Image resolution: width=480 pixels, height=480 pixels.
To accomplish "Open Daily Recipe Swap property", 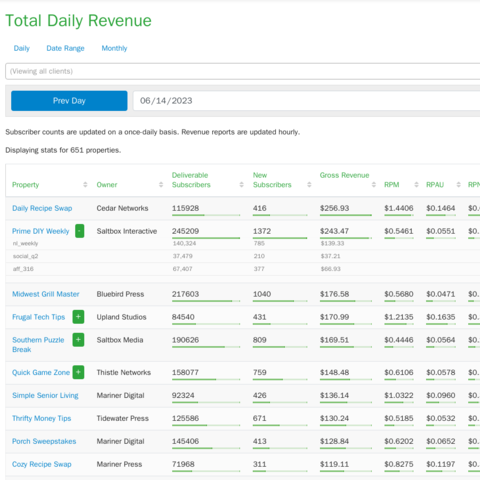I will pos(42,208).
